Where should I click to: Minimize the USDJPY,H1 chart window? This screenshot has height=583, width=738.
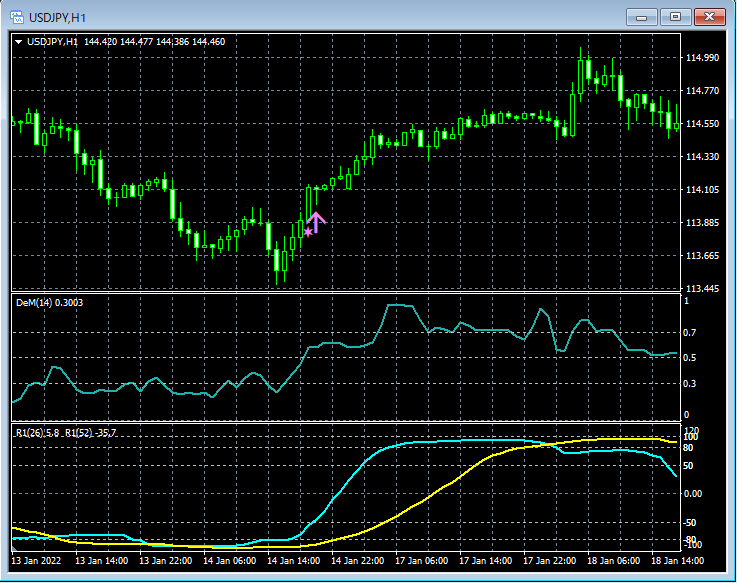point(640,17)
